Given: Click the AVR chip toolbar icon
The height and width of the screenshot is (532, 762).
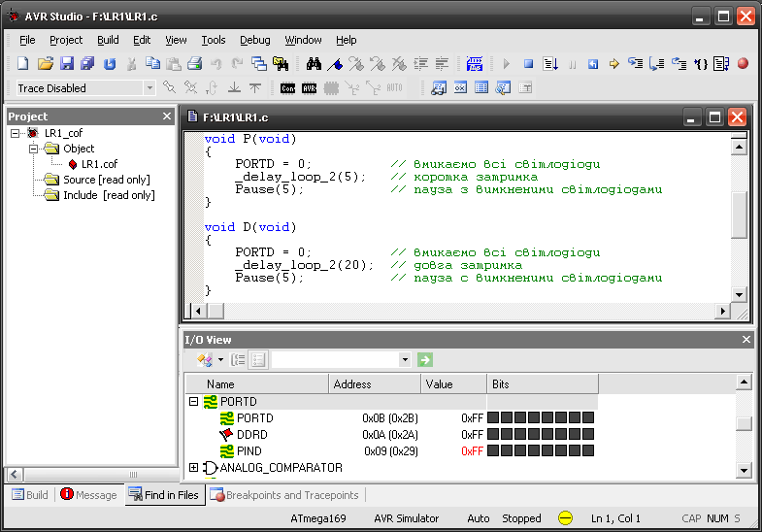Looking at the screenshot, I should point(309,88).
